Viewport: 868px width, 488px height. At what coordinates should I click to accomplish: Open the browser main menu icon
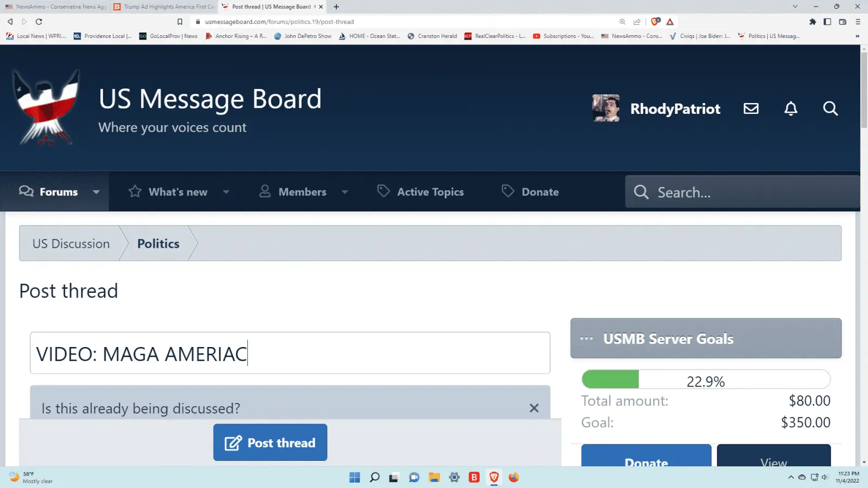click(858, 22)
